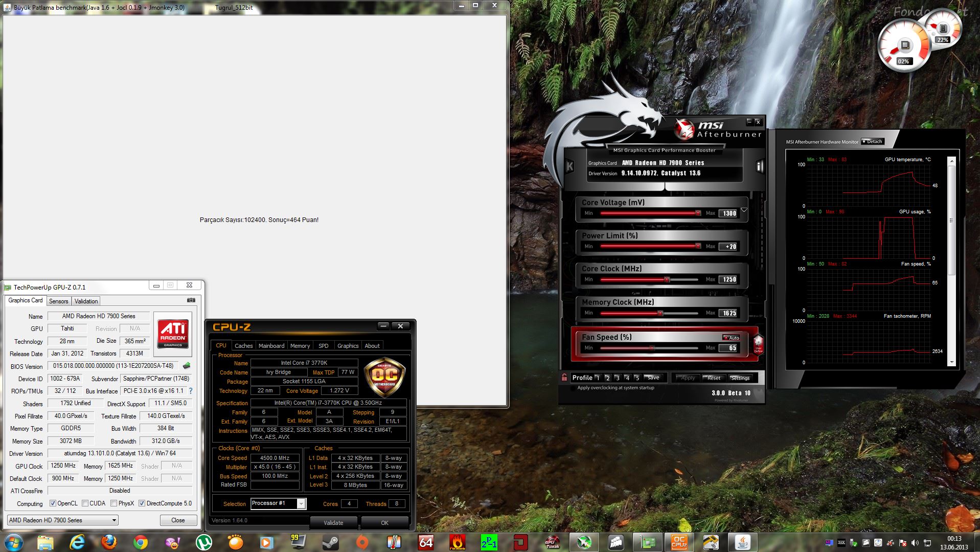Toggle Auto fan speed in Afterburner
980x552 pixels.
731,338
